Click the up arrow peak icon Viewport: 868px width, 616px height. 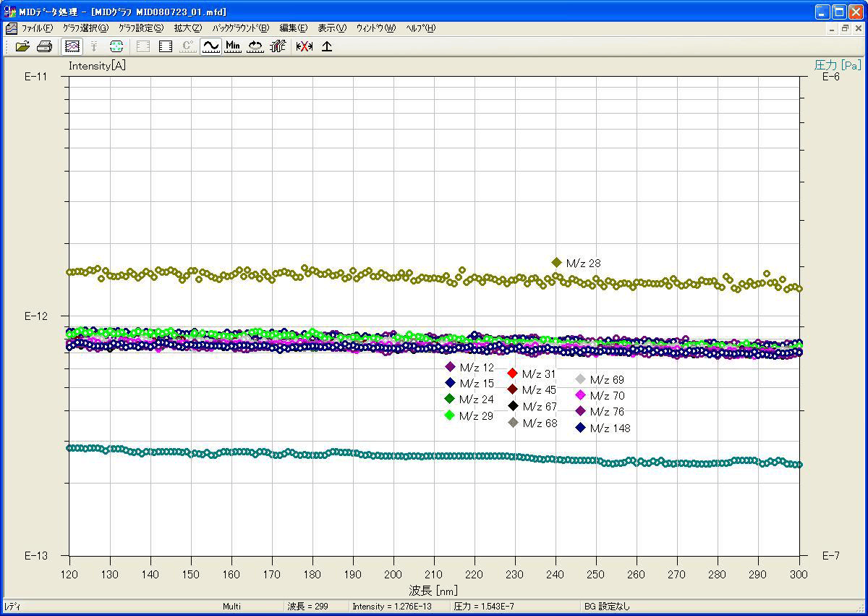coord(327,46)
